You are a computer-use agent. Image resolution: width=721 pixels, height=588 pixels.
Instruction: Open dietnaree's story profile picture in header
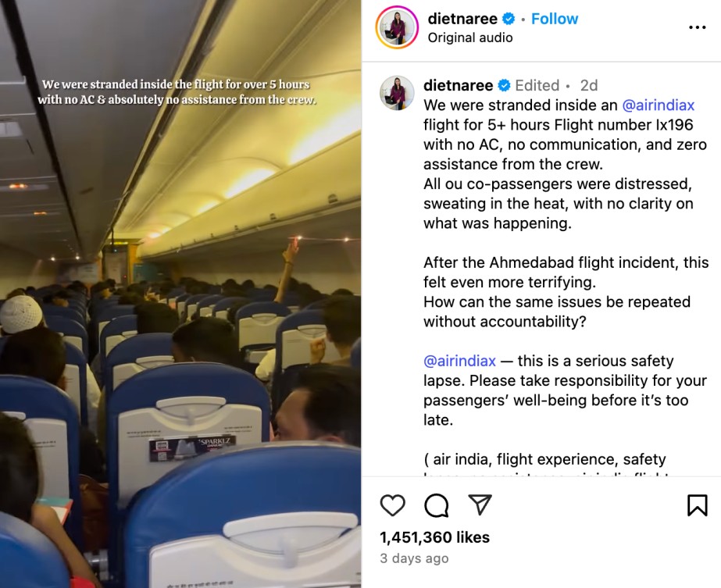pos(397,27)
